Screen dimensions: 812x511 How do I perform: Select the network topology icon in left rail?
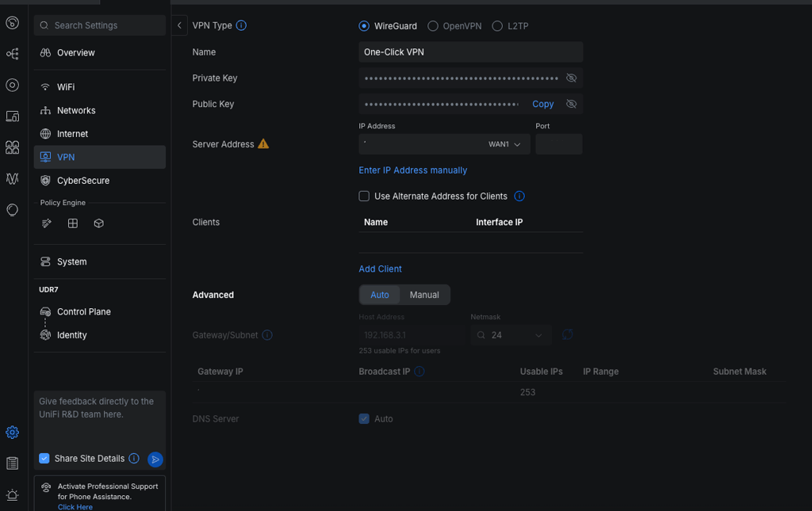(x=12, y=54)
